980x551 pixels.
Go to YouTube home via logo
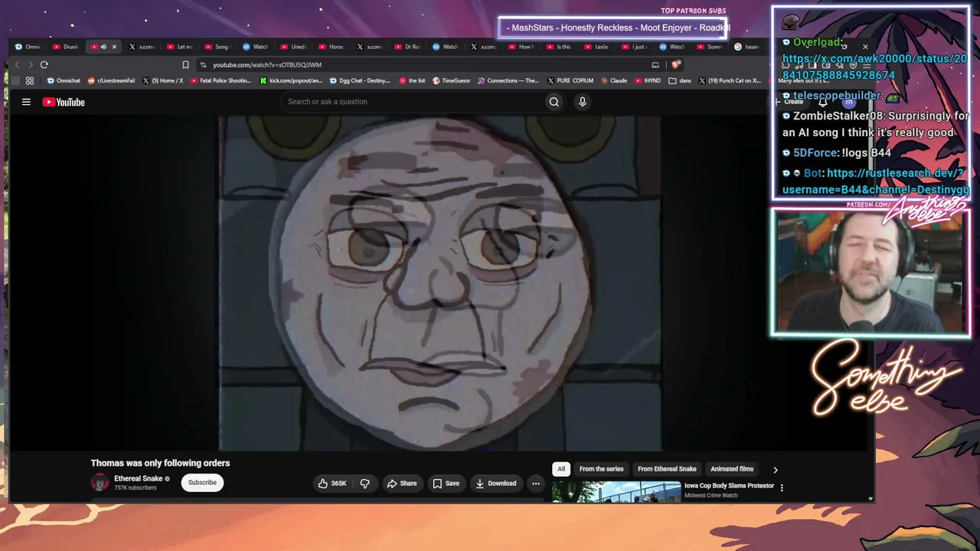pyautogui.click(x=64, y=102)
